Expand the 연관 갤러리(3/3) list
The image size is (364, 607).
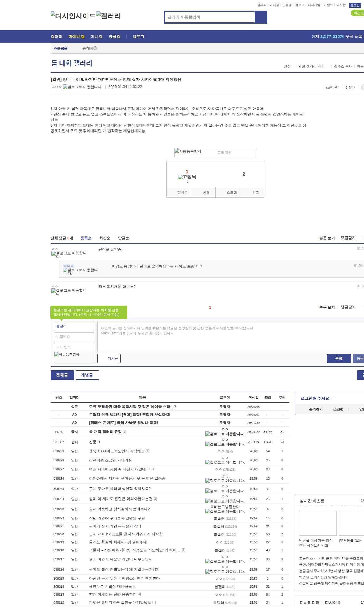click(311, 66)
